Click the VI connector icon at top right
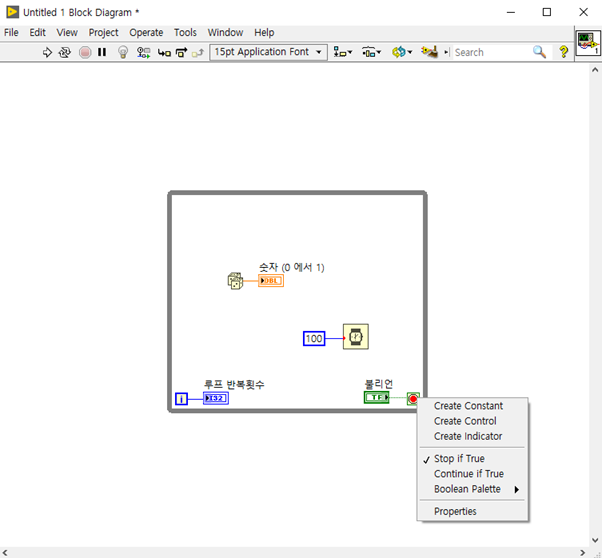The width and height of the screenshot is (602, 558). [x=588, y=43]
